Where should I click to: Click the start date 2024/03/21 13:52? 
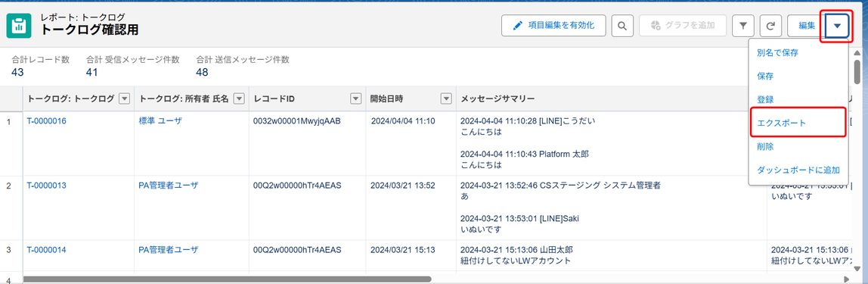click(403, 186)
